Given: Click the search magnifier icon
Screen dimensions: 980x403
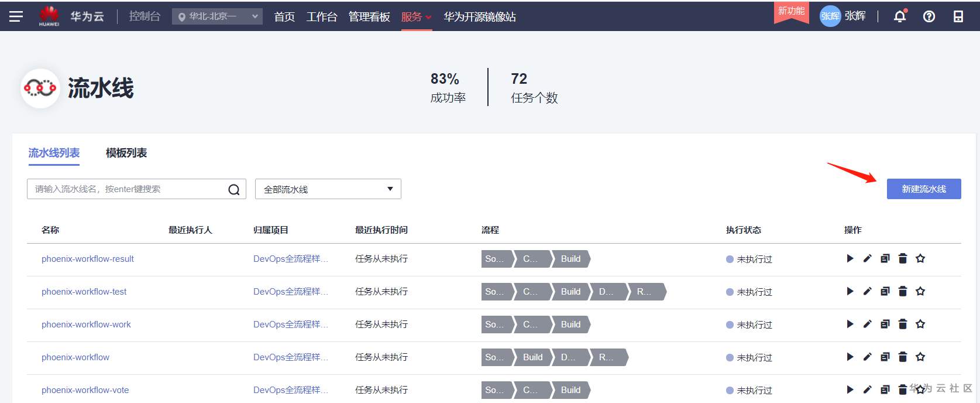Looking at the screenshot, I should tap(234, 189).
